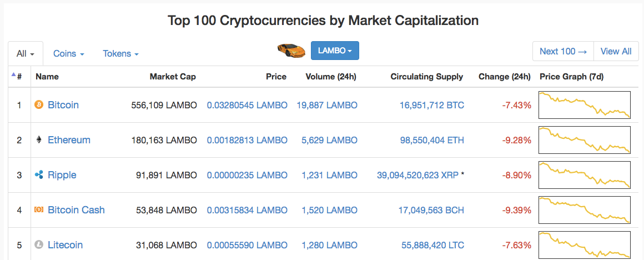Click the Litecoin logo icon
This screenshot has height=260, width=644.
pyautogui.click(x=39, y=245)
